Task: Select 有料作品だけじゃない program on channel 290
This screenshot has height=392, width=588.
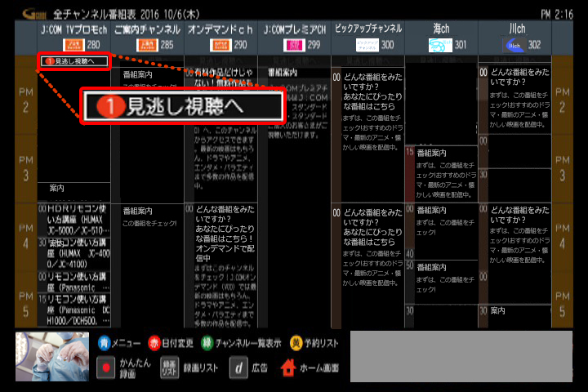Action: [220, 135]
